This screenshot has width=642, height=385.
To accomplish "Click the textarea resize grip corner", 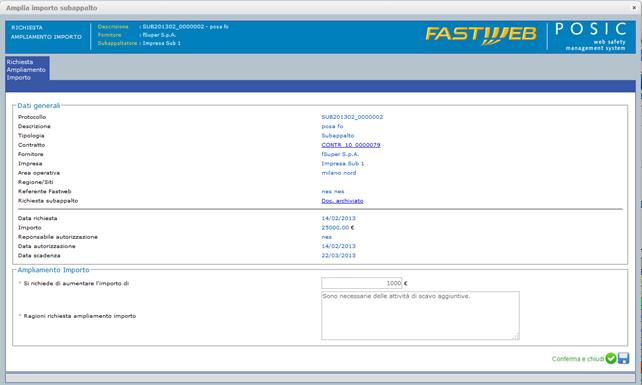I will (516, 337).
